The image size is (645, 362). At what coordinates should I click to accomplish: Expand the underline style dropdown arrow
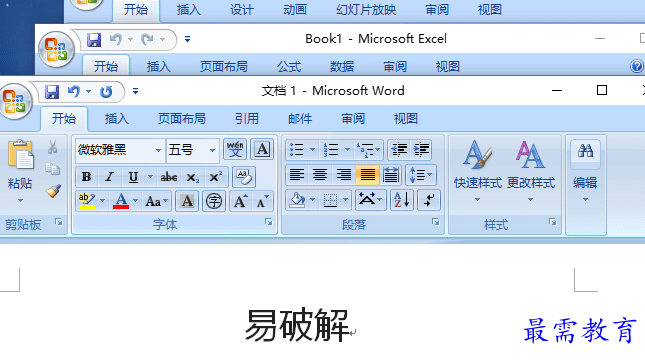pos(150,177)
